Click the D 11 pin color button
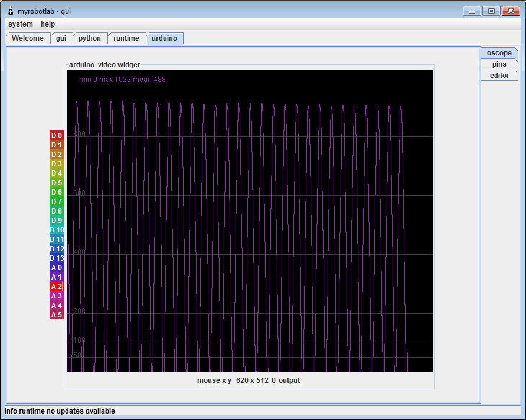The image size is (526, 420). [x=57, y=239]
